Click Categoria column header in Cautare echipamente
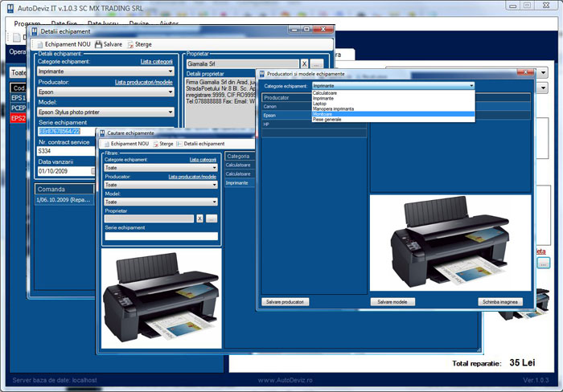The width and height of the screenshot is (563, 392). coord(240,156)
